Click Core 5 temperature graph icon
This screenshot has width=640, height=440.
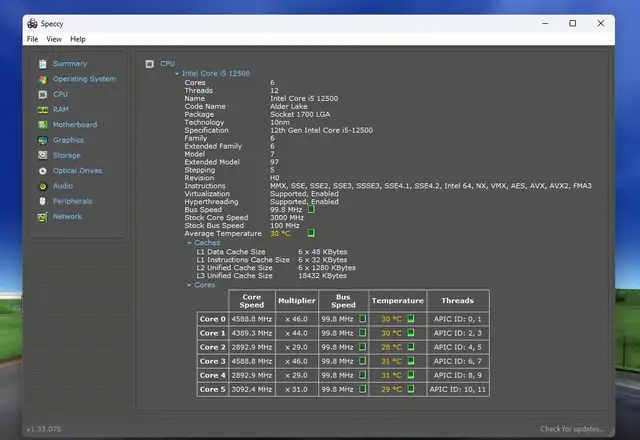click(411, 389)
